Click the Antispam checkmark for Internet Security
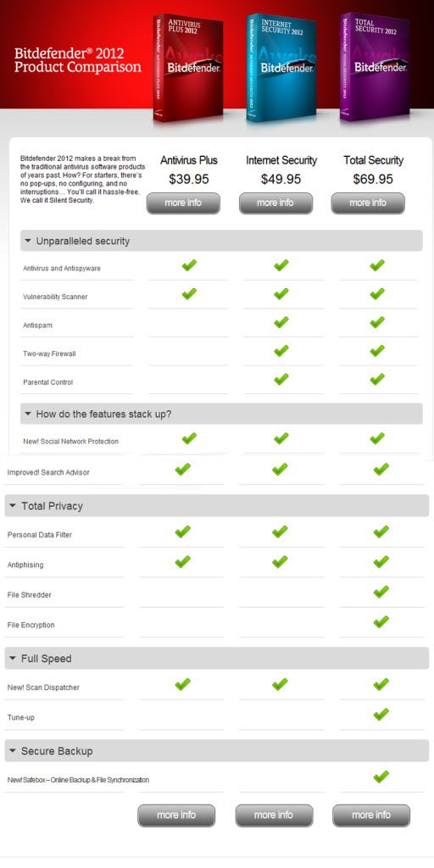Screen dimensions: 434x868 tap(281, 322)
